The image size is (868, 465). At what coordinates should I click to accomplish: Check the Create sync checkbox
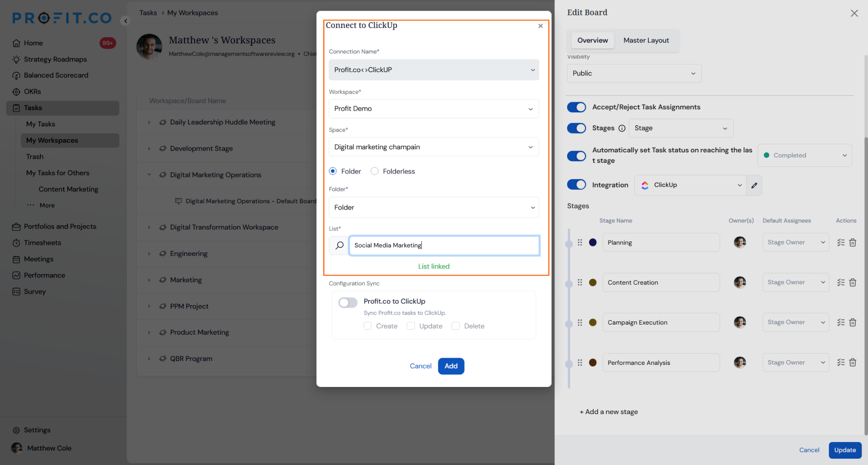pyautogui.click(x=367, y=326)
